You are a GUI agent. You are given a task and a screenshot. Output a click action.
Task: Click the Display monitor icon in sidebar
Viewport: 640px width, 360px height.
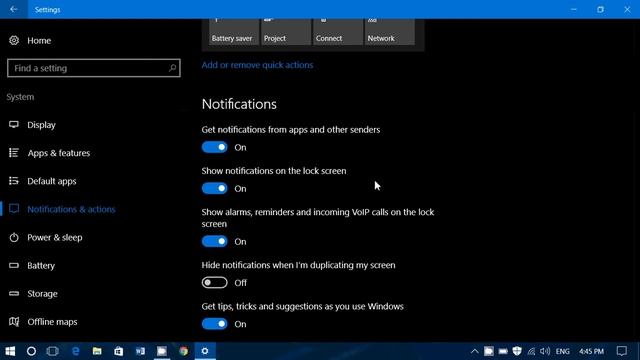point(14,124)
